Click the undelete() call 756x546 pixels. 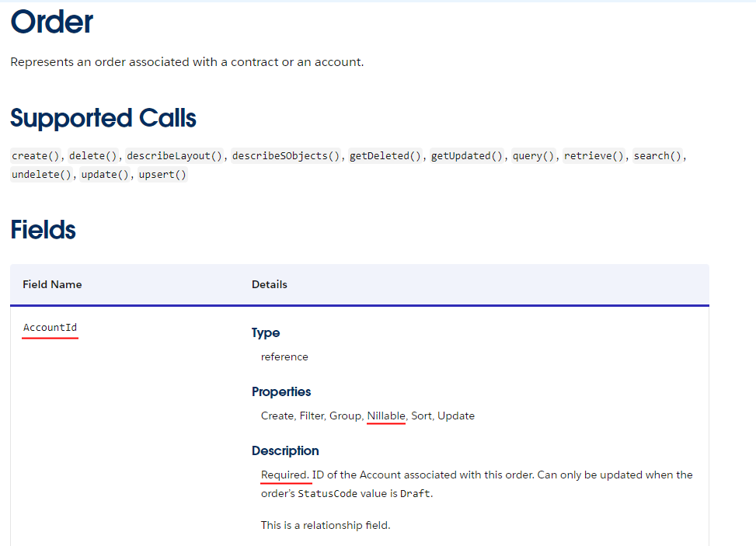tap(41, 175)
